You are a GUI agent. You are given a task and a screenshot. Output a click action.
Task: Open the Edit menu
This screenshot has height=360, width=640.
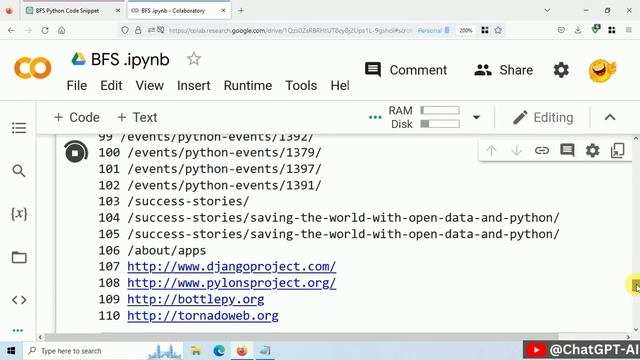pos(111,86)
